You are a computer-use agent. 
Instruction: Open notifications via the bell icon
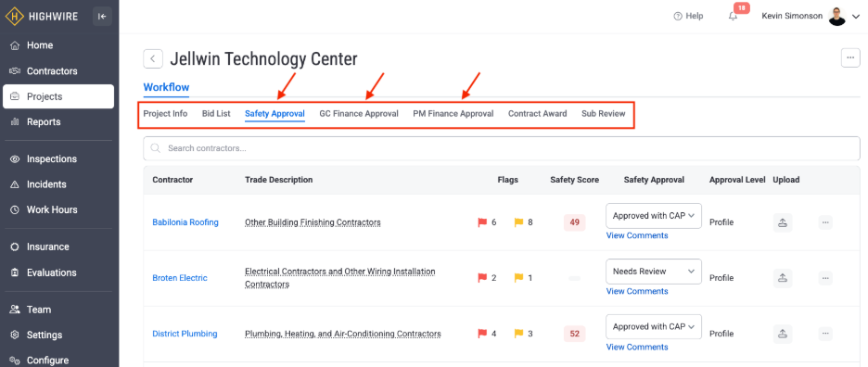tap(733, 16)
